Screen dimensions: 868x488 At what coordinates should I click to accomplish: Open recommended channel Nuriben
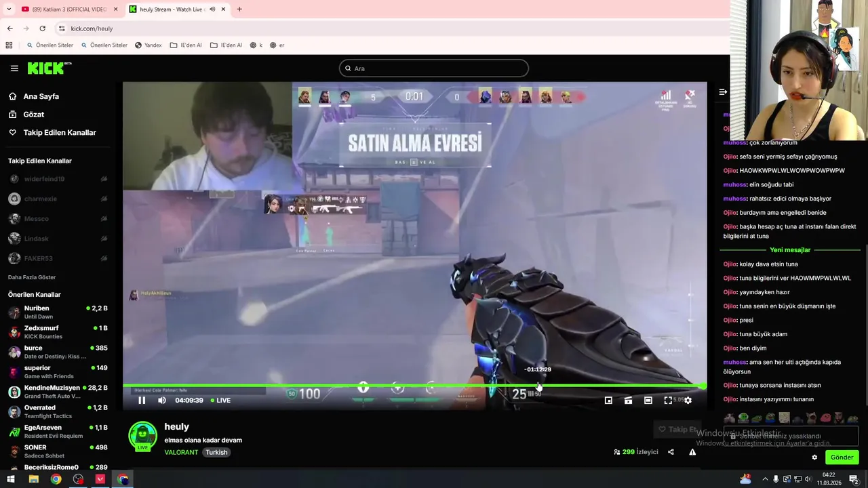click(x=58, y=312)
